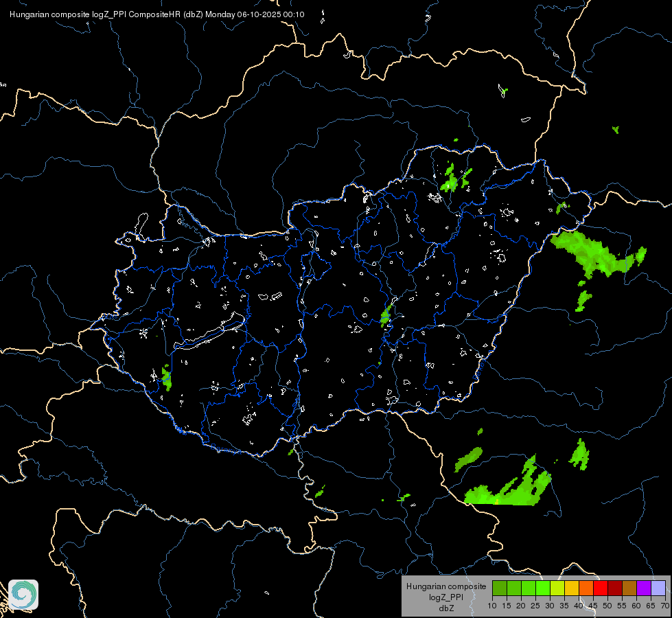Image resolution: width=672 pixels, height=618 pixels.
Task: Select the green 15-20 dBZ legend swatch
Action: 514,588
